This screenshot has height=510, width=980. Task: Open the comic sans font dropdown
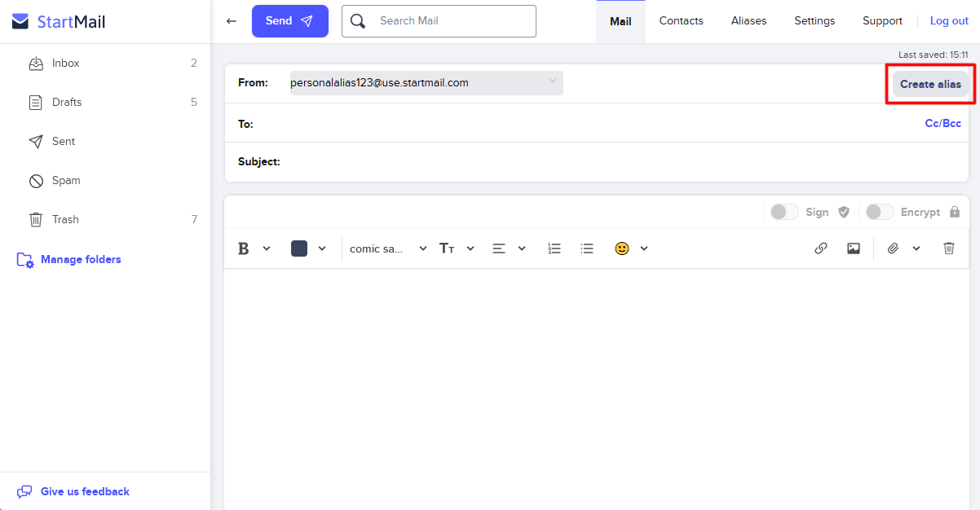[x=388, y=248]
